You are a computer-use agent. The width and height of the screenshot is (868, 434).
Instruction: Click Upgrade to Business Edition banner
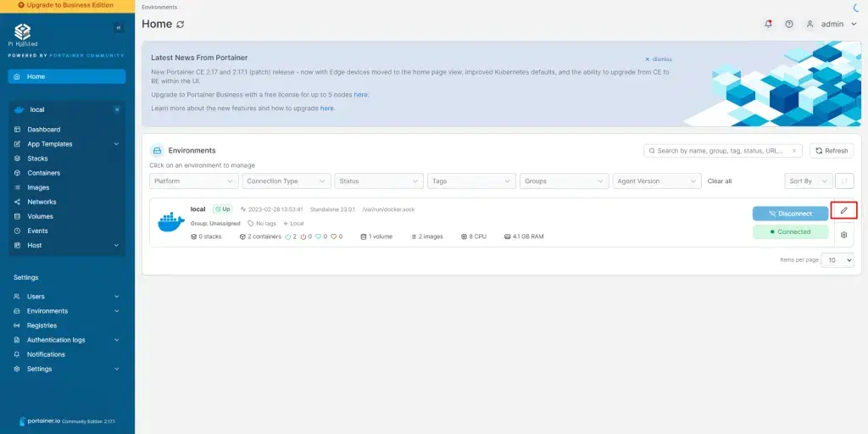pos(66,6)
